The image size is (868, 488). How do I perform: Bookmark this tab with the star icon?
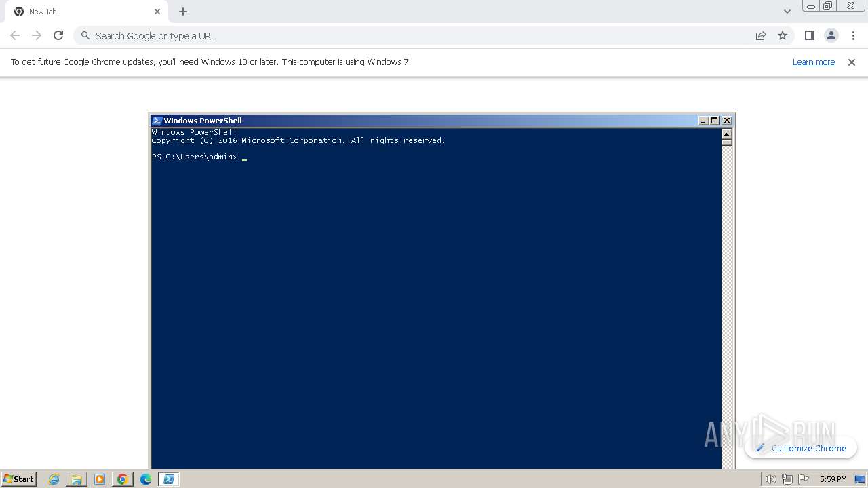(x=783, y=35)
